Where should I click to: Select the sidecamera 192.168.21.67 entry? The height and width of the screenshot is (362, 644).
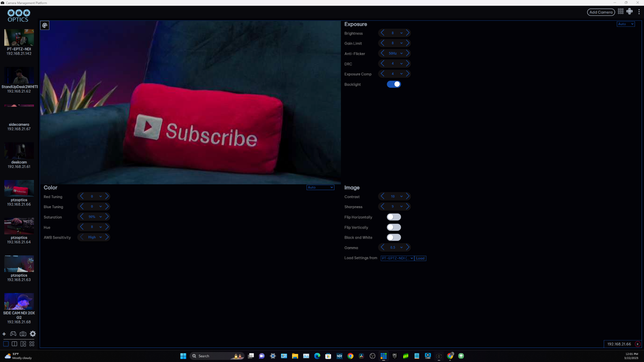click(19, 117)
